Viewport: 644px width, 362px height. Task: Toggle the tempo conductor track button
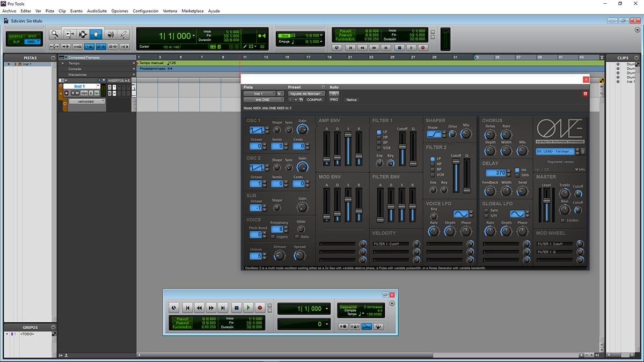(x=379, y=326)
